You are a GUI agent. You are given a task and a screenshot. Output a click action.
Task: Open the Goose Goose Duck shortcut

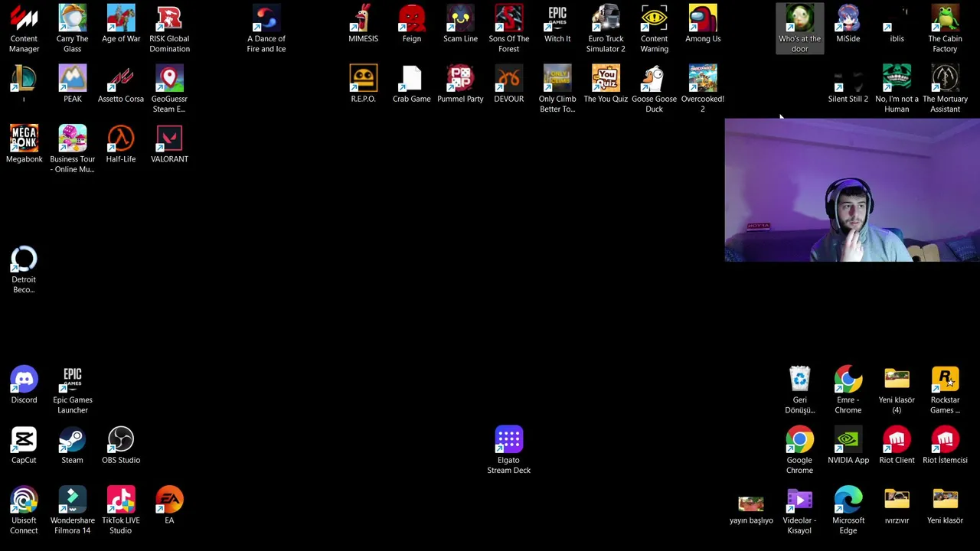[x=655, y=89]
